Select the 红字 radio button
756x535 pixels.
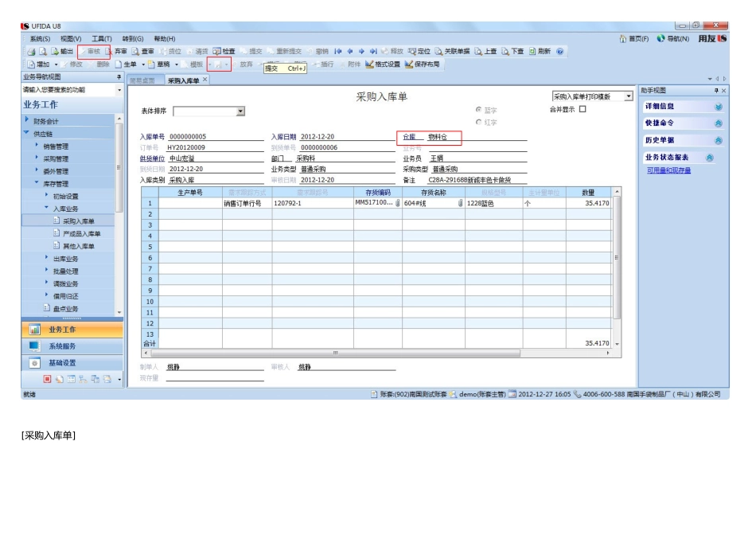pos(478,122)
